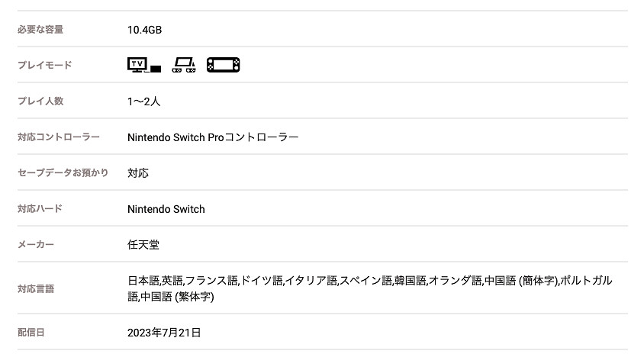This screenshot has width=644, height=354.
Task: Click the 任天堂 maker name
Action: point(143,245)
